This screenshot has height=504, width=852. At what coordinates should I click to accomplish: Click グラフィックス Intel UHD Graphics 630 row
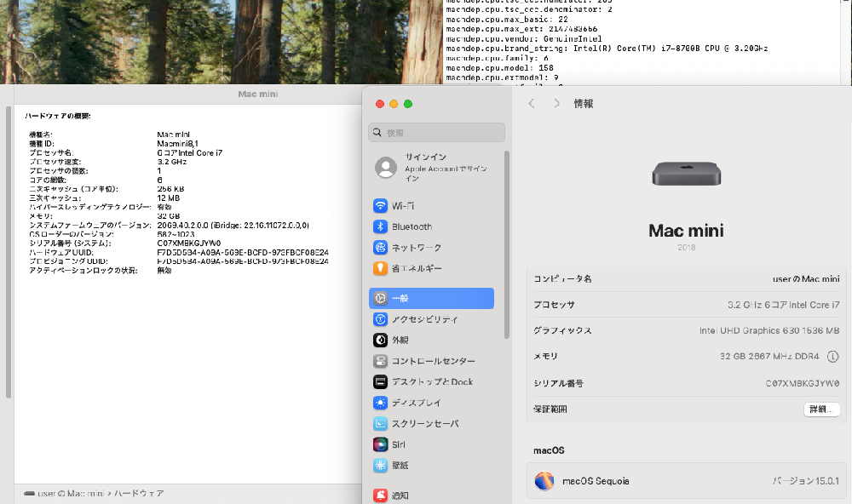686,330
